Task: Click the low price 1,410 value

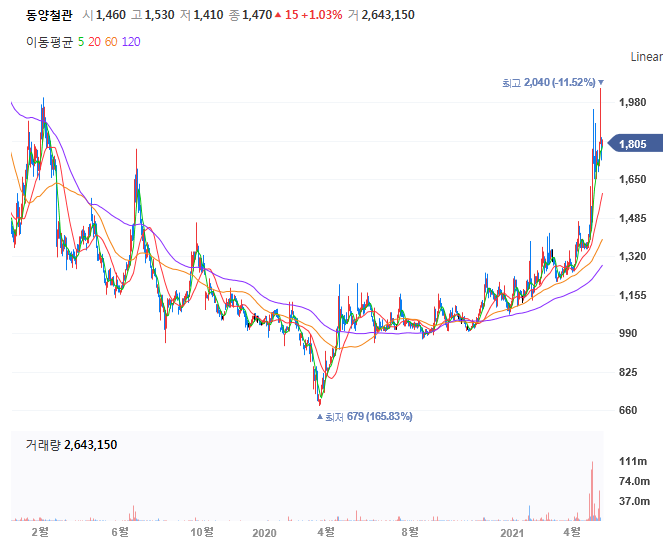Action: click(x=208, y=15)
